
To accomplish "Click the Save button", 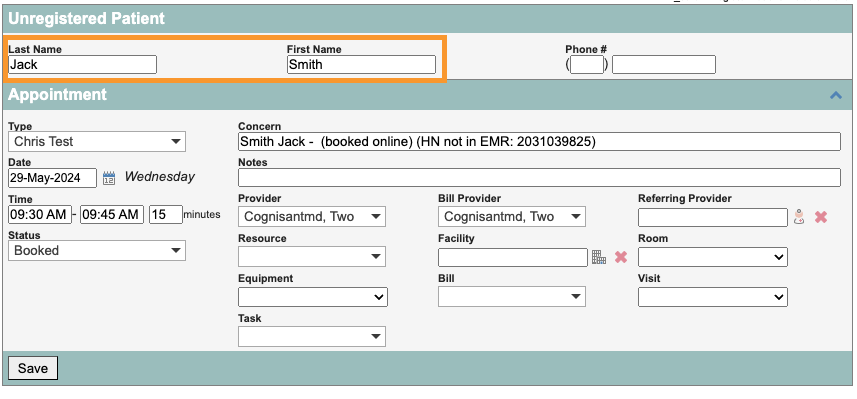I will click(x=33, y=368).
